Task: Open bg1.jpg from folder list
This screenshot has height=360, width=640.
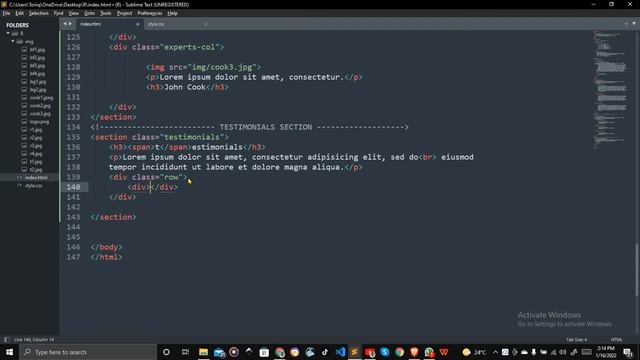Action: [x=38, y=82]
